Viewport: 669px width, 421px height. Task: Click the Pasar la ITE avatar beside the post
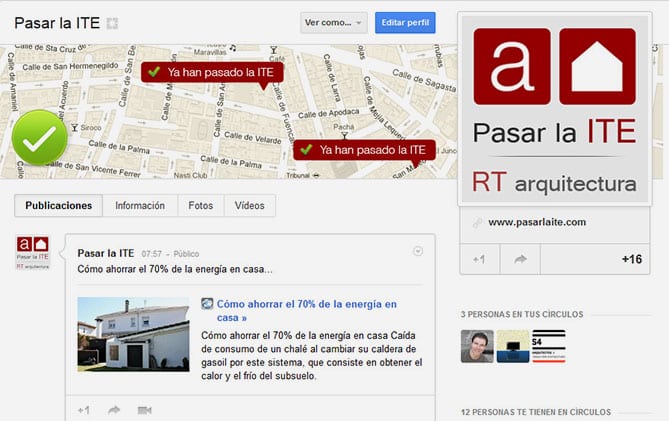click(33, 254)
